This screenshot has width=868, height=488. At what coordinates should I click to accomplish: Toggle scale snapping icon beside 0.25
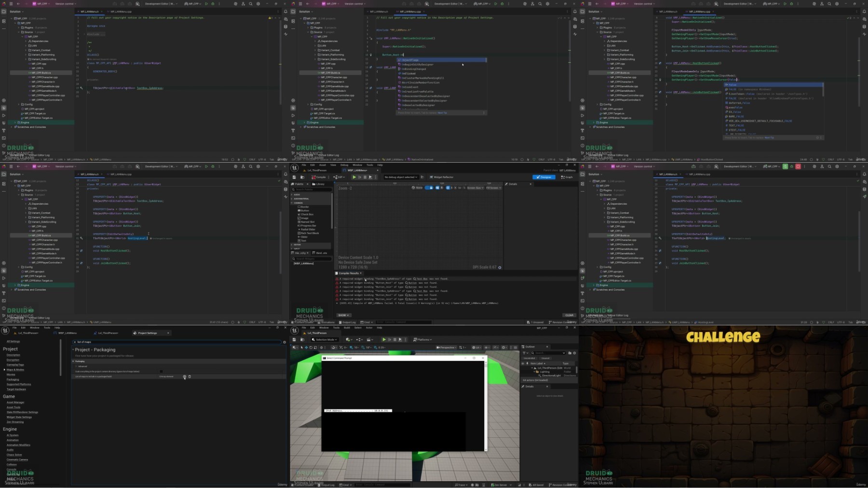click(376, 348)
